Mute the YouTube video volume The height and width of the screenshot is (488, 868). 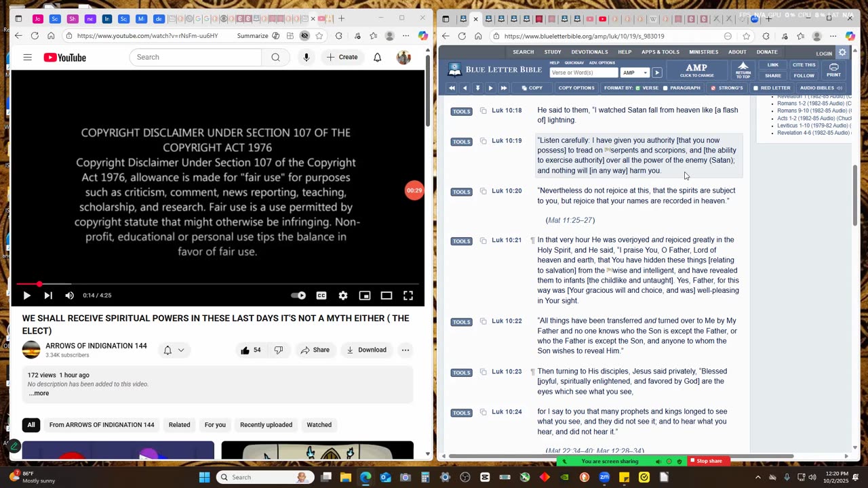(69, 296)
